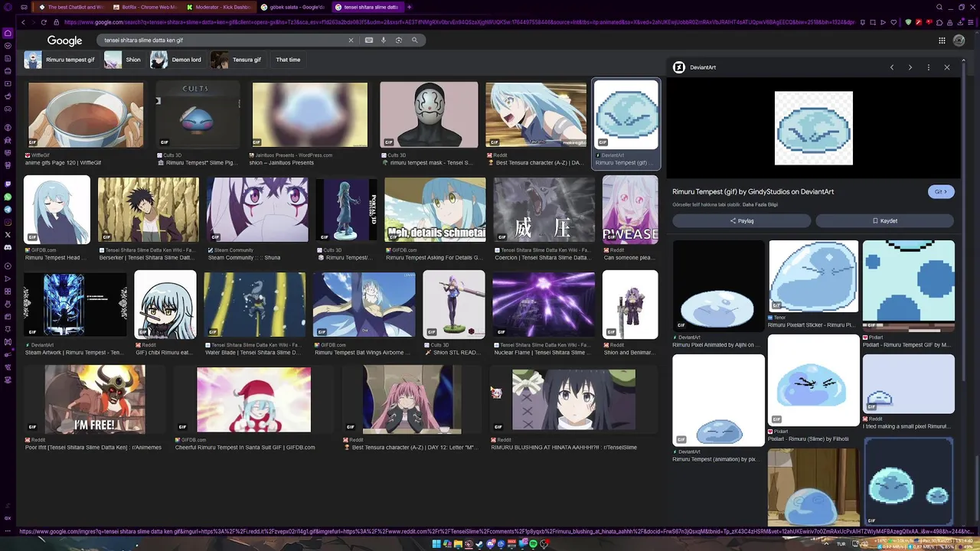Image resolution: width=980 pixels, height=551 pixels.
Task: Open Steam from the taskbar
Action: pyautogui.click(x=479, y=543)
